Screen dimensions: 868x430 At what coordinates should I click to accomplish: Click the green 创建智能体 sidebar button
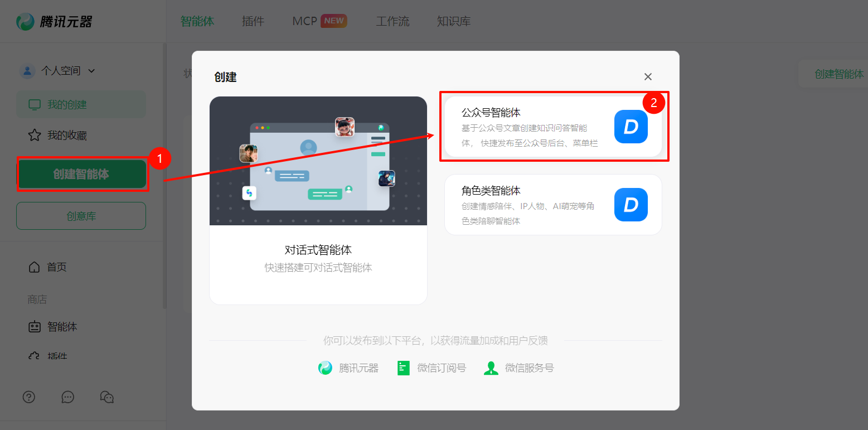(81, 174)
